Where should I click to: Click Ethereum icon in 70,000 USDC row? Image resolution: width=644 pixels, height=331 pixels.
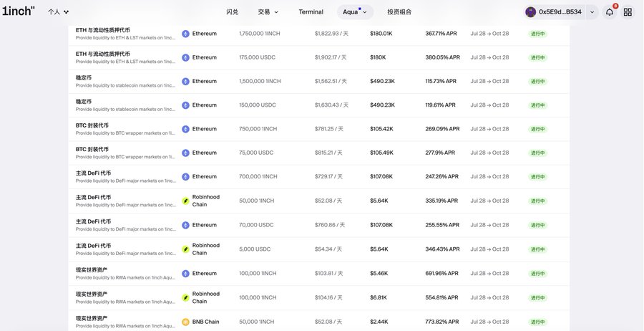185,226
